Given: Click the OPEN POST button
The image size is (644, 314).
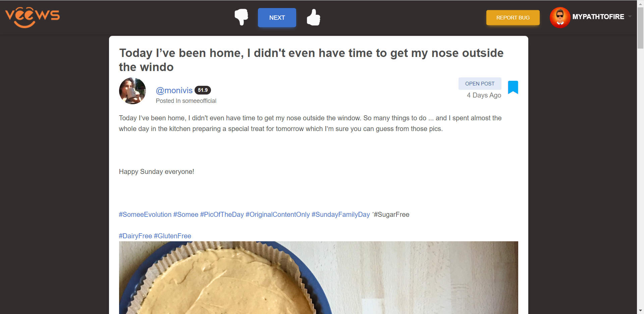Looking at the screenshot, I should pos(480,83).
